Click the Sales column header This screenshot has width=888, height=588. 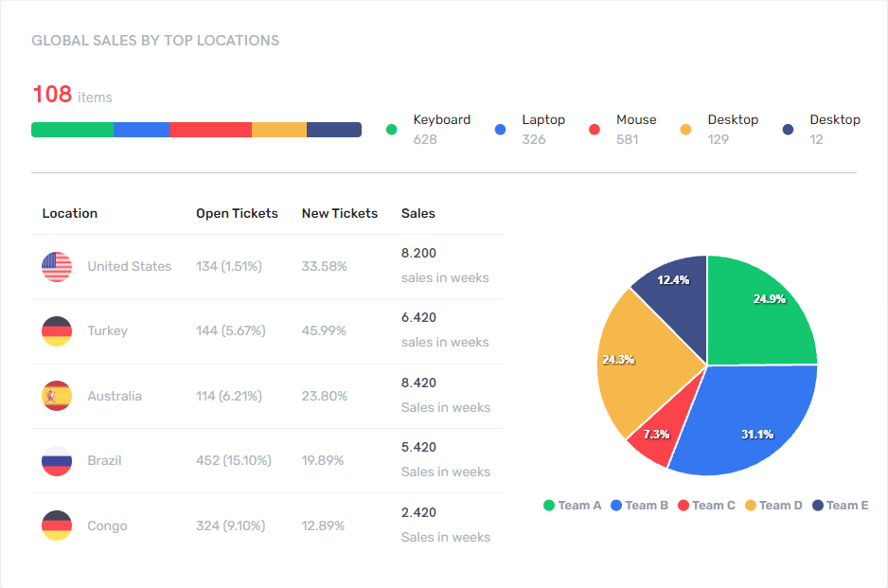[x=417, y=214]
